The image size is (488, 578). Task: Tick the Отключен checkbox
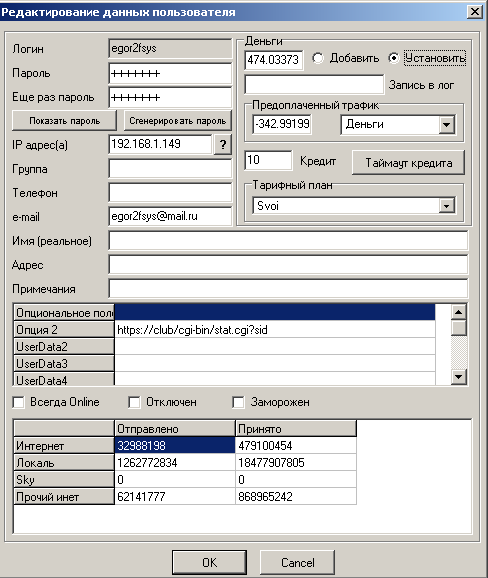tap(134, 402)
